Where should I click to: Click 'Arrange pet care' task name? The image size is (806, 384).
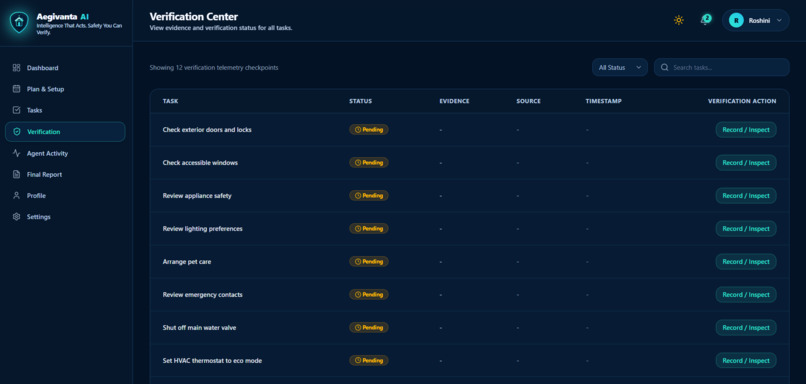[x=187, y=262]
